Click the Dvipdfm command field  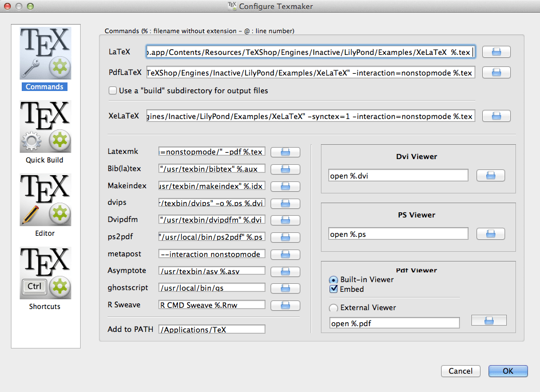(212, 220)
